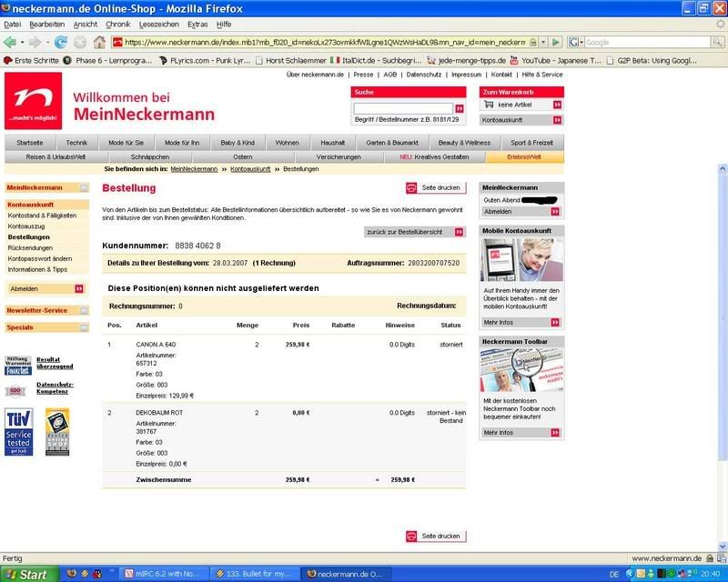Open Rücksendungen in the sidebar
Screen dimensions: 728x582
[x=30, y=248]
